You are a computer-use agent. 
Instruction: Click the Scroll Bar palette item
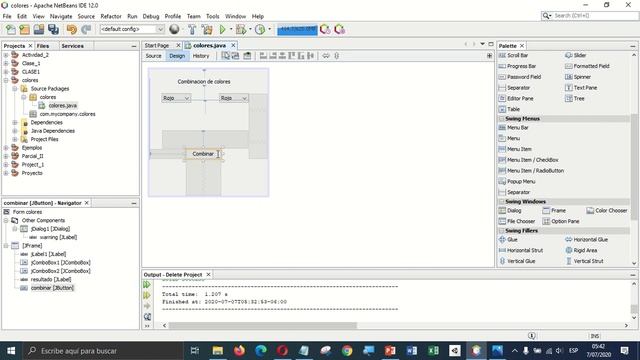[513, 55]
